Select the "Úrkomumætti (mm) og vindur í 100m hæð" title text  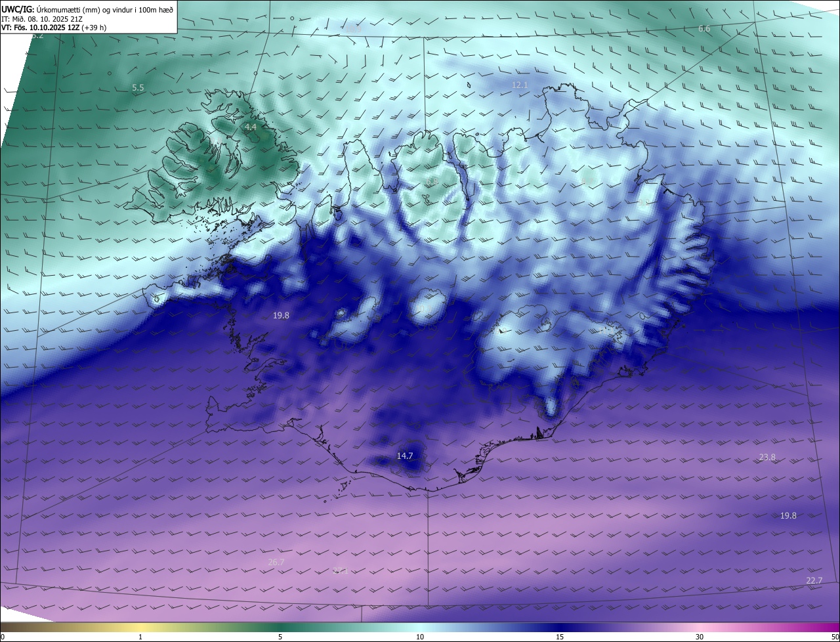[105, 9]
